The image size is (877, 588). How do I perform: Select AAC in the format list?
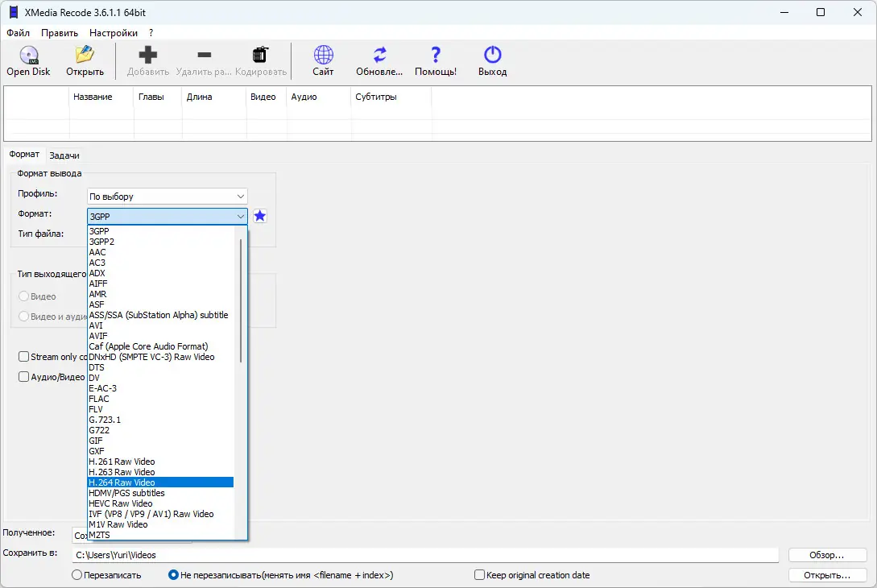click(160, 252)
